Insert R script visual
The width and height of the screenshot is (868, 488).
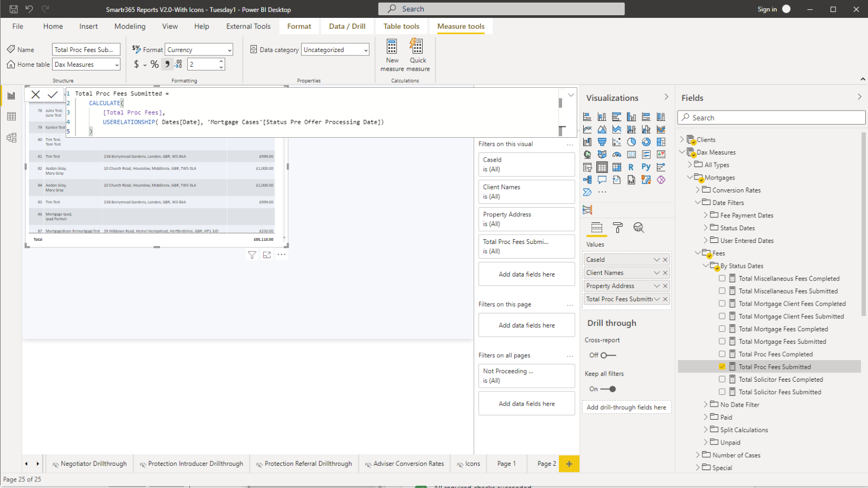point(631,167)
